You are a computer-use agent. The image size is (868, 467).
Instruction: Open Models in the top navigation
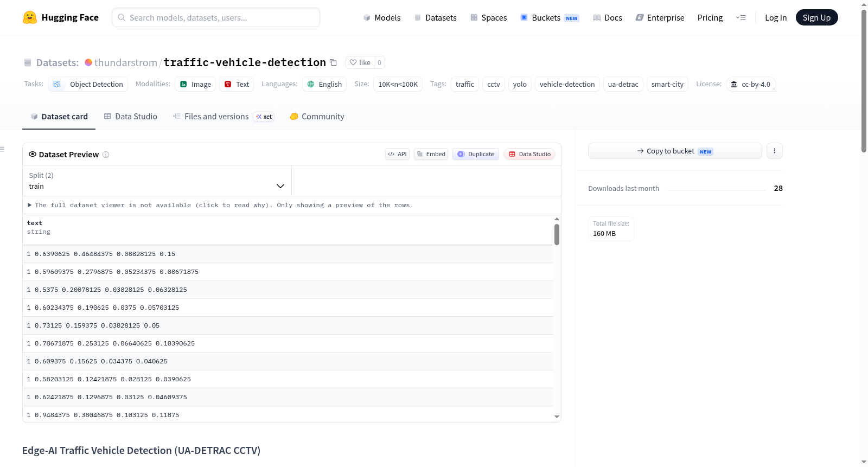click(x=382, y=17)
